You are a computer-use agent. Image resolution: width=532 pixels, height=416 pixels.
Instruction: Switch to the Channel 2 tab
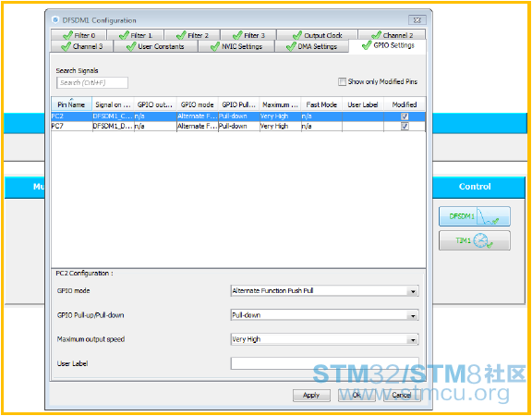[392, 35]
